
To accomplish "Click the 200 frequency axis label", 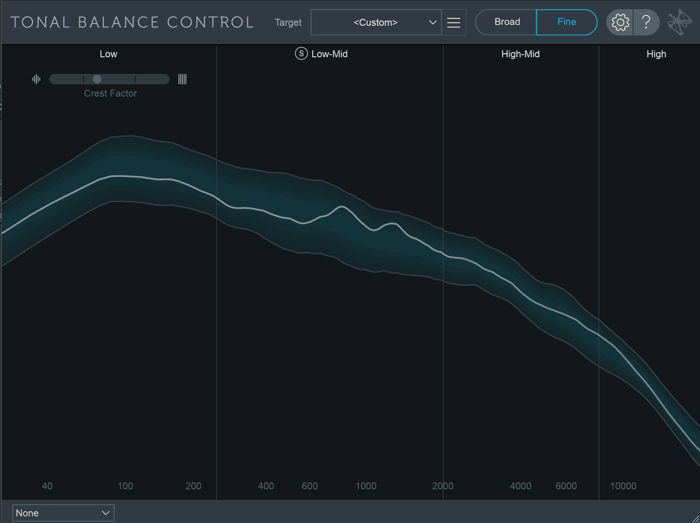I will click(x=193, y=486).
